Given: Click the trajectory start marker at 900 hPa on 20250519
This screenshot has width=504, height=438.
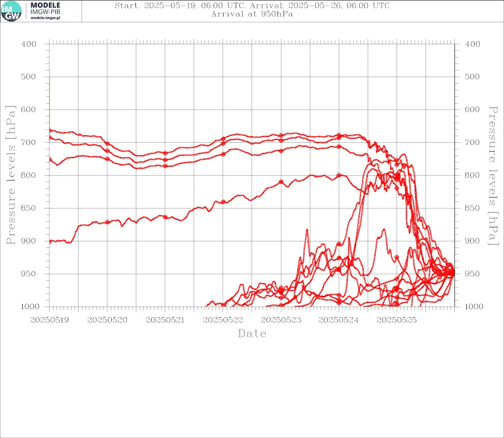Looking at the screenshot, I should coord(50,241).
